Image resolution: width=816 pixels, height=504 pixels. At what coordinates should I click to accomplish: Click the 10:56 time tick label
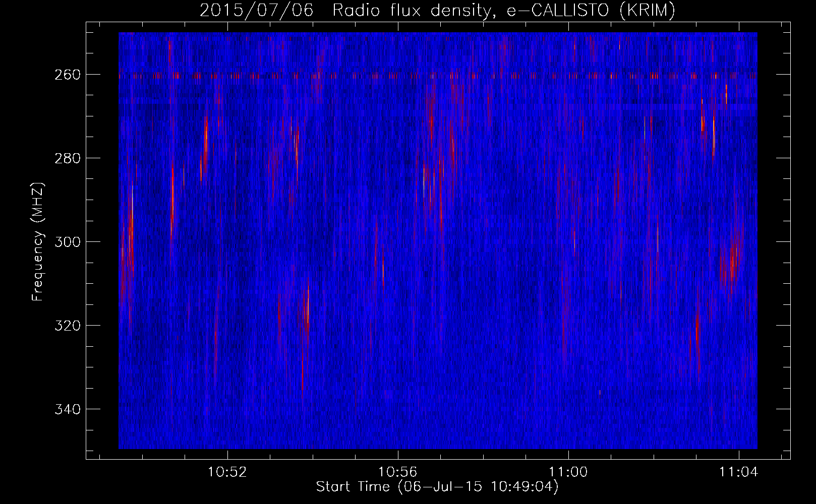398,472
